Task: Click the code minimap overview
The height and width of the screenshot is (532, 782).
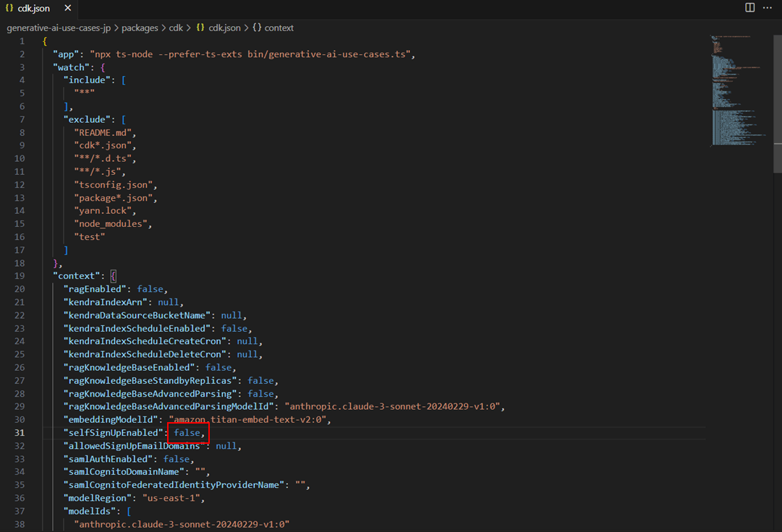Action: (x=738, y=90)
